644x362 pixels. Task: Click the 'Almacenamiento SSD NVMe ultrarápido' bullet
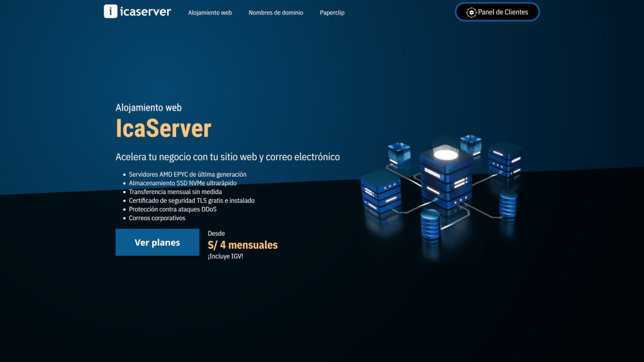182,183
